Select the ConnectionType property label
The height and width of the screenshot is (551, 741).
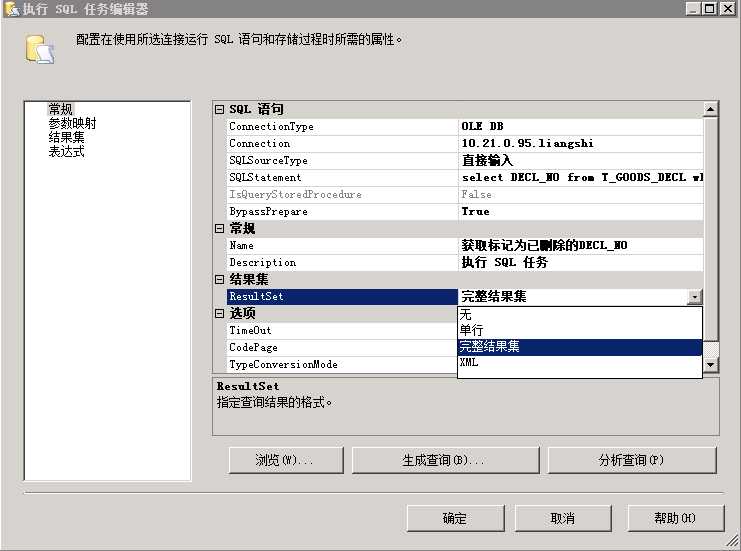(342, 127)
